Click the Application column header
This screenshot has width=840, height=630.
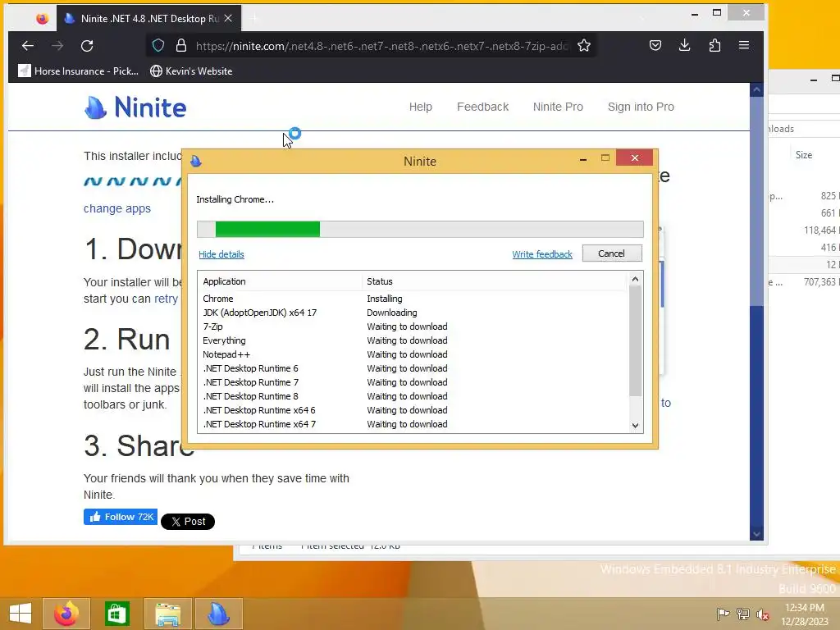pos(280,281)
